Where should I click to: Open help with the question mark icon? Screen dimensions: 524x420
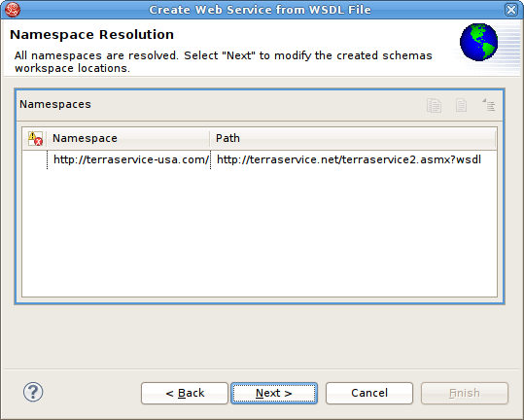33,392
